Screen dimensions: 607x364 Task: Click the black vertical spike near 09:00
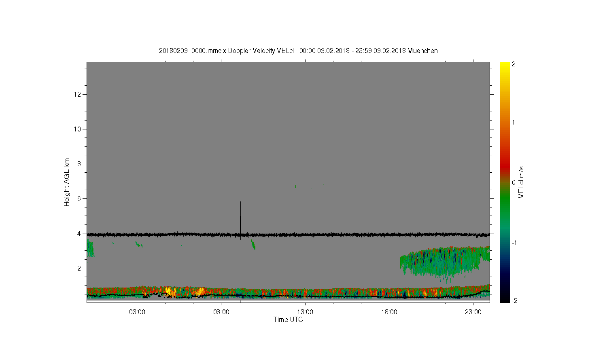pyautogui.click(x=240, y=220)
